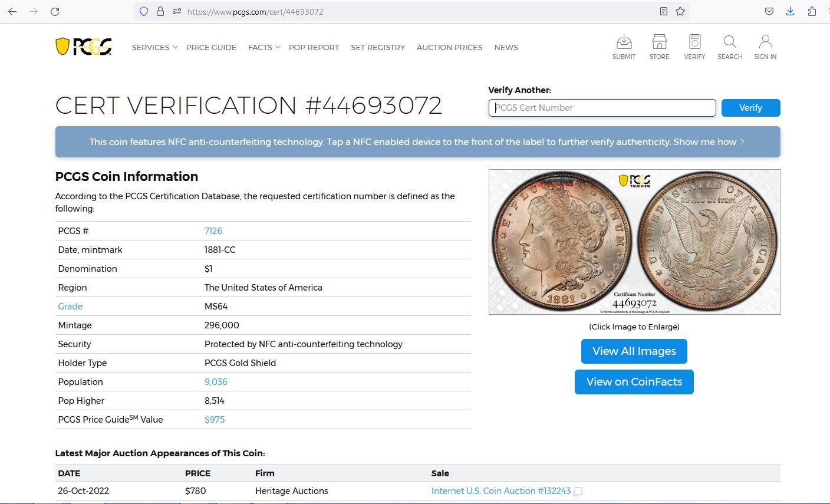The width and height of the screenshot is (830, 504).
Task: Expand the Services dropdown menu
Action: [x=154, y=47]
